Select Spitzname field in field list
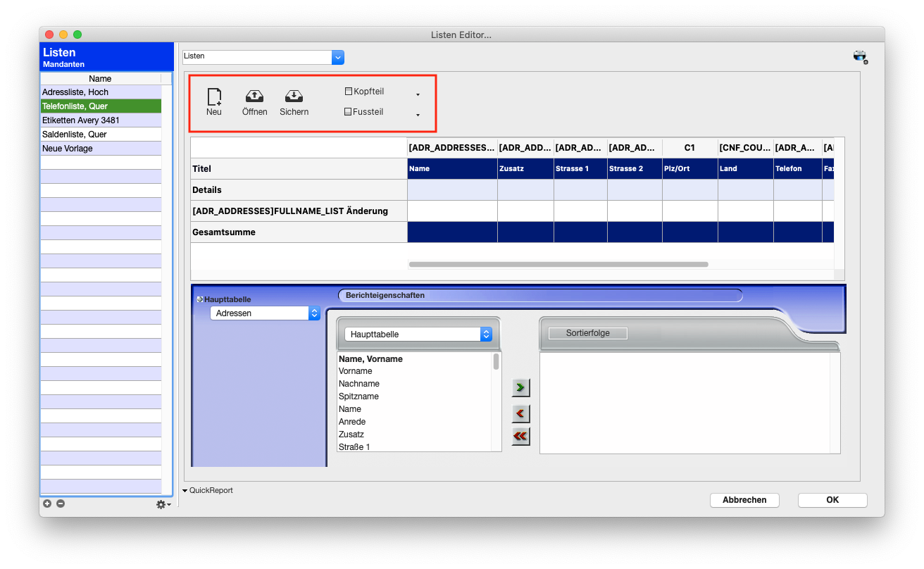The image size is (924, 569). pyautogui.click(x=415, y=396)
